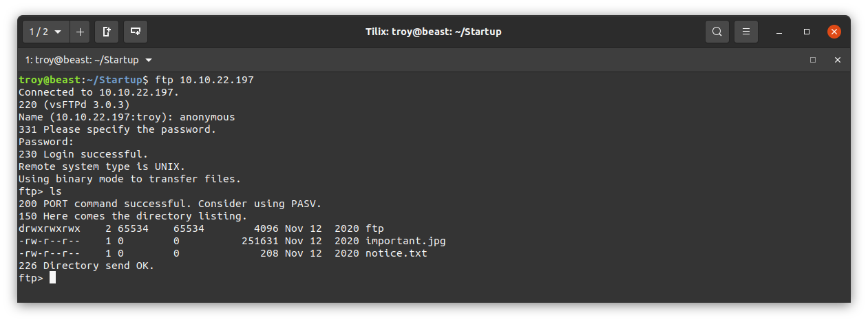Minimize the Tilix window
This screenshot has width=868, height=322.
point(779,32)
